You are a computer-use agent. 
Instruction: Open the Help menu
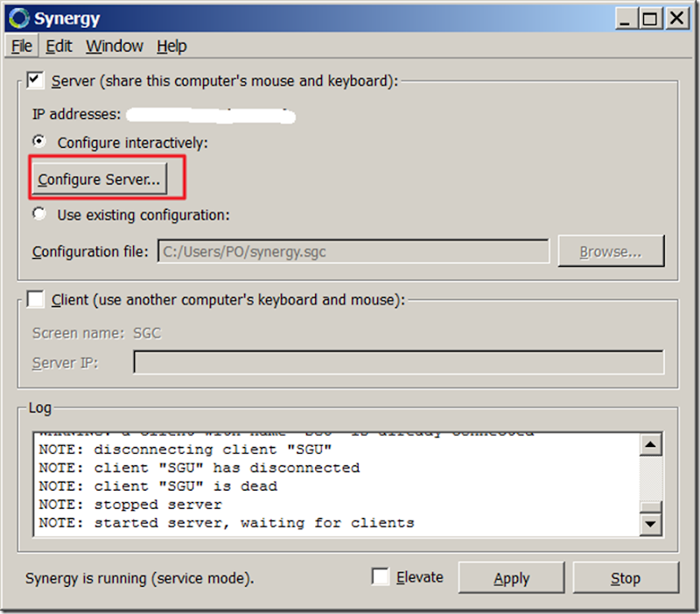[x=171, y=46]
